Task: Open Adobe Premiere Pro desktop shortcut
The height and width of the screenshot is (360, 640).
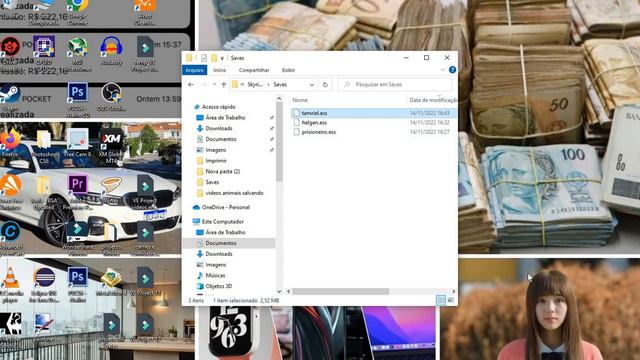Action: tap(78, 192)
